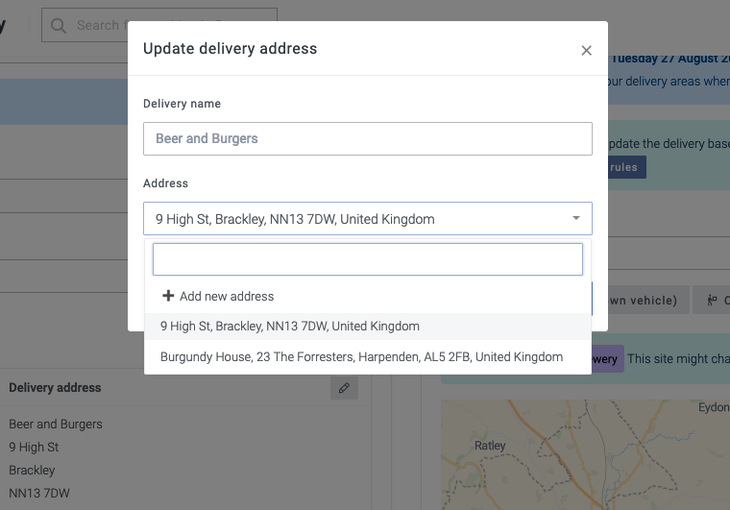Close the Update delivery address dialog
730x510 pixels.
[x=587, y=51]
